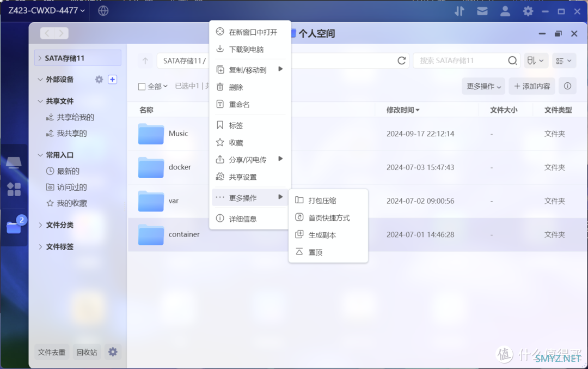
Task: Open file manager settings gear at bottom
Action: tap(113, 352)
